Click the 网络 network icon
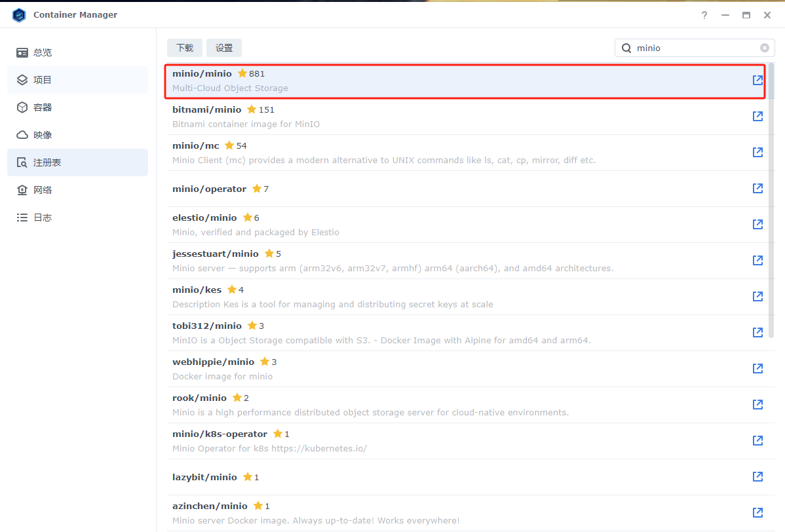 [x=22, y=190]
